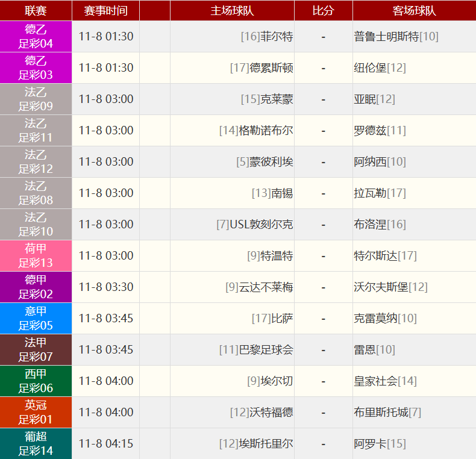476x459 pixels.
Task: Click the 客场球队 column header
Action: pos(414,11)
